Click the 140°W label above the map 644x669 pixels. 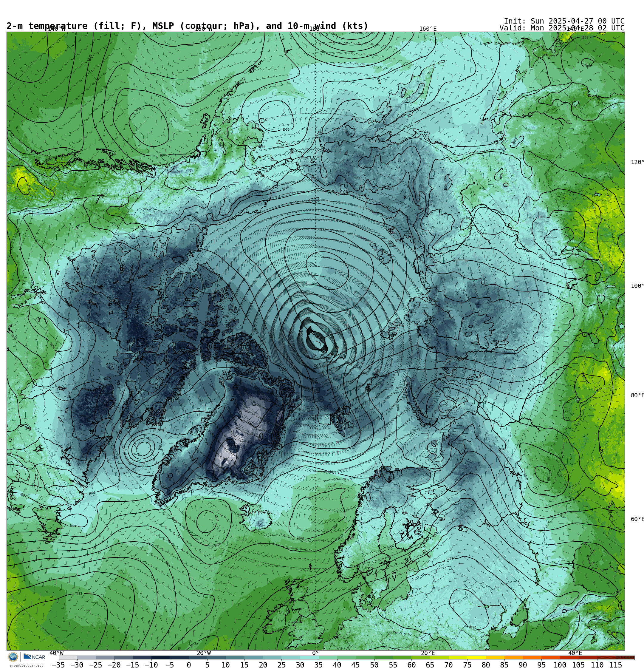56,29
